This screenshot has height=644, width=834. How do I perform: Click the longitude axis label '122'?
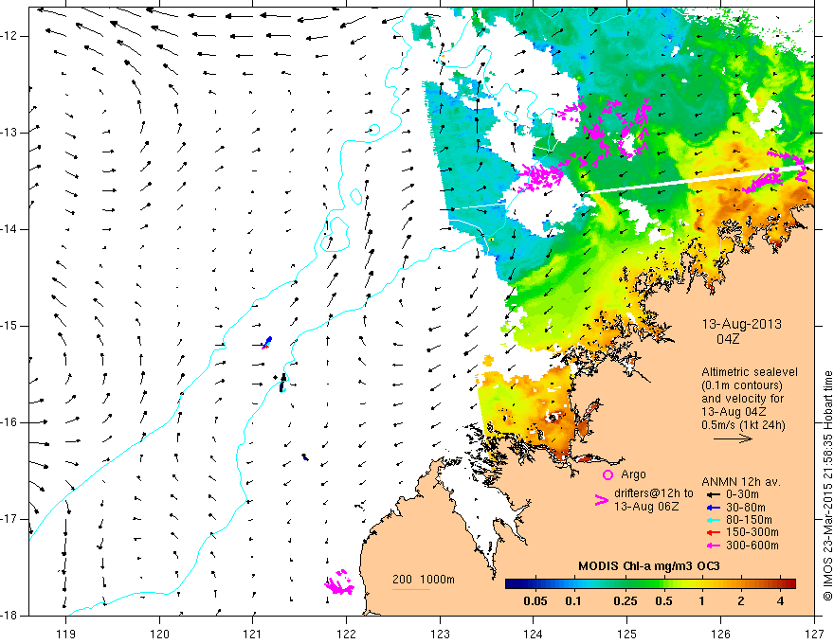point(346,634)
